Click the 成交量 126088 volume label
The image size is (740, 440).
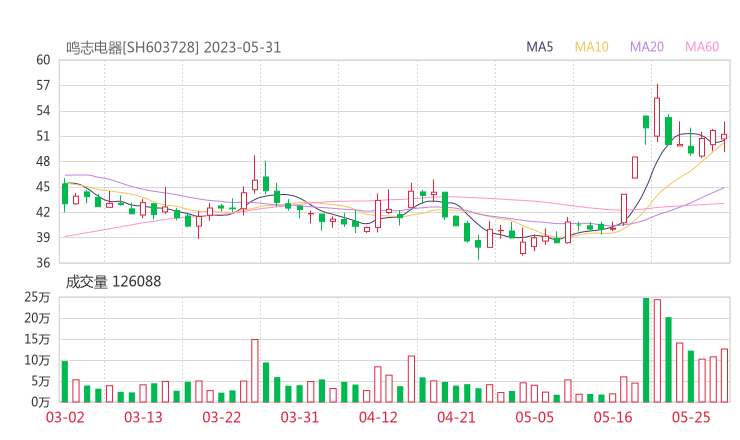pyautogui.click(x=113, y=282)
